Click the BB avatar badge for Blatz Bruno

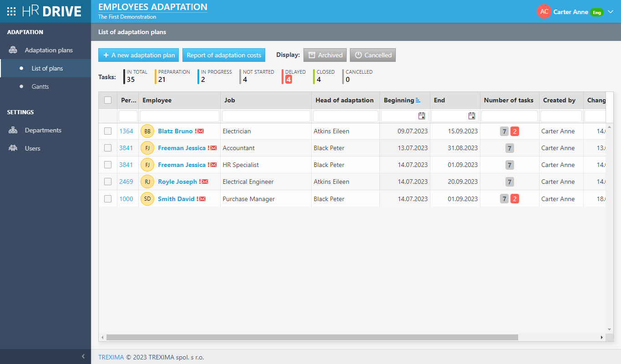pos(147,131)
